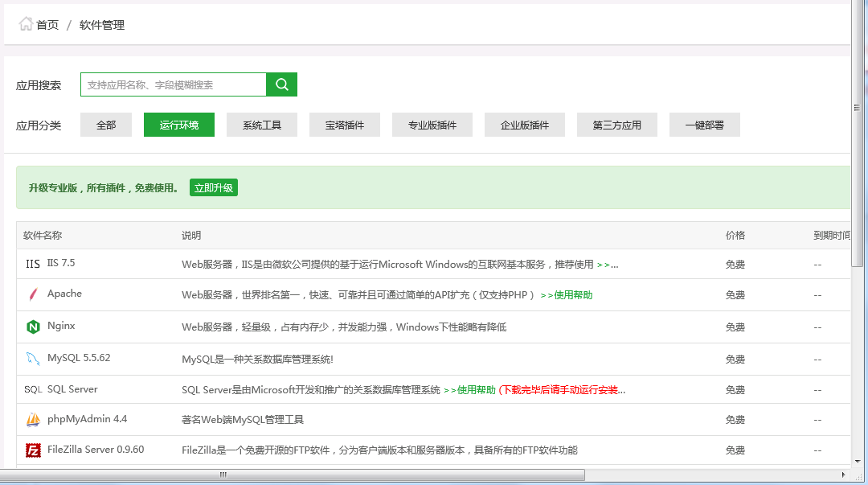
Task: Click the SQL Server row icon
Action: click(x=33, y=389)
